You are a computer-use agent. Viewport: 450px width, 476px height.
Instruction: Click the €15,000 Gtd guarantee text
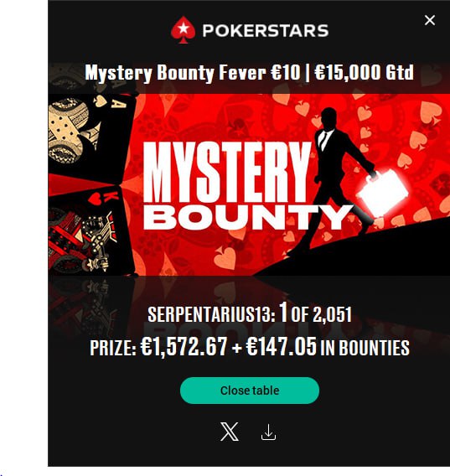click(364, 72)
